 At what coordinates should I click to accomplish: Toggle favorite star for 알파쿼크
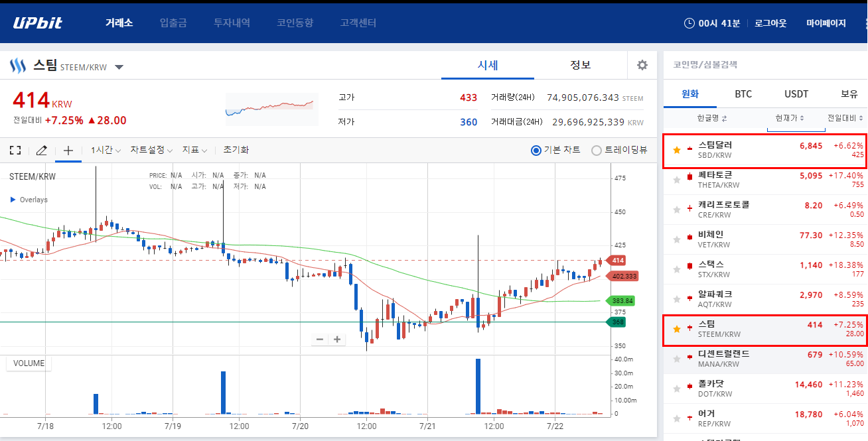[677, 299]
